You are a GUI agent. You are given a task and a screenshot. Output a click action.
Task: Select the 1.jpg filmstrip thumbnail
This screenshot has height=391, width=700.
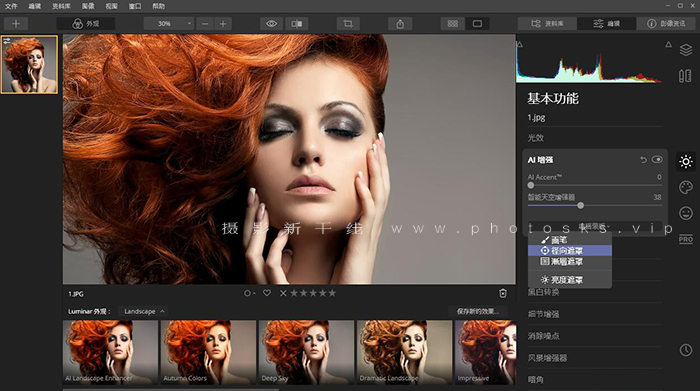point(29,64)
